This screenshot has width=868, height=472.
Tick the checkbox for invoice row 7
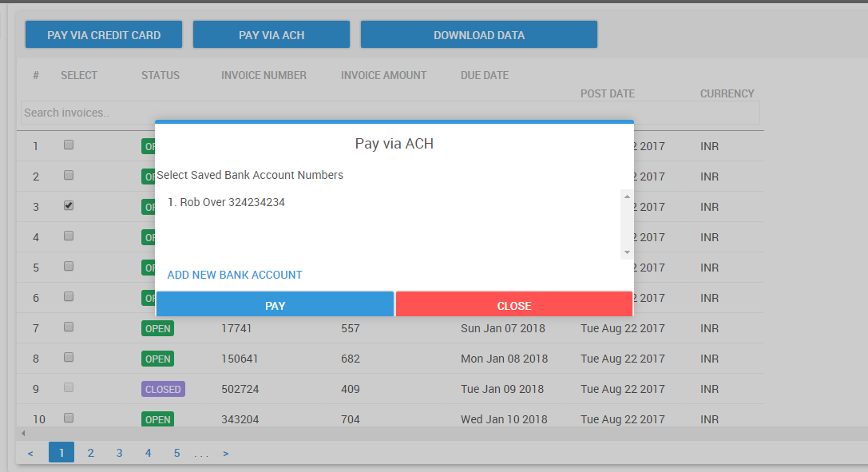point(69,327)
